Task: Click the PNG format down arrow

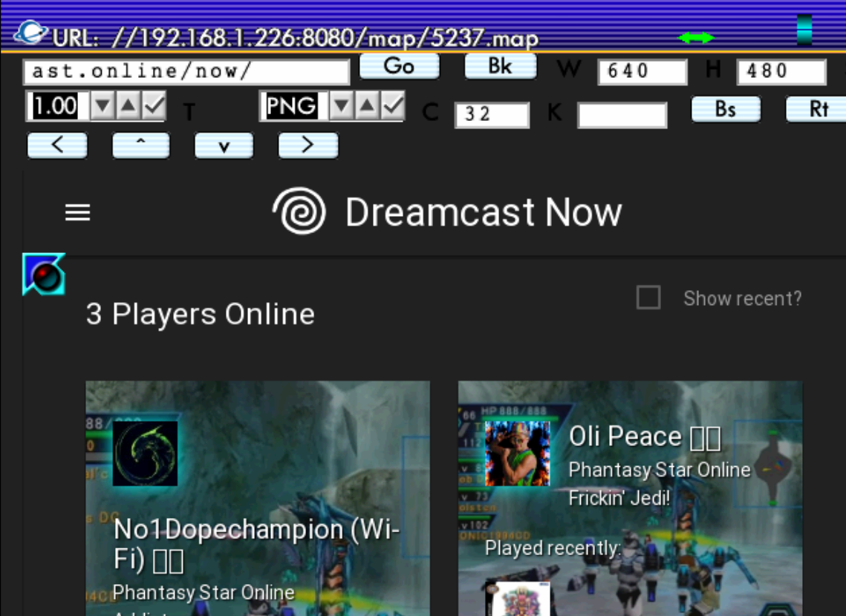Action: coord(341,105)
